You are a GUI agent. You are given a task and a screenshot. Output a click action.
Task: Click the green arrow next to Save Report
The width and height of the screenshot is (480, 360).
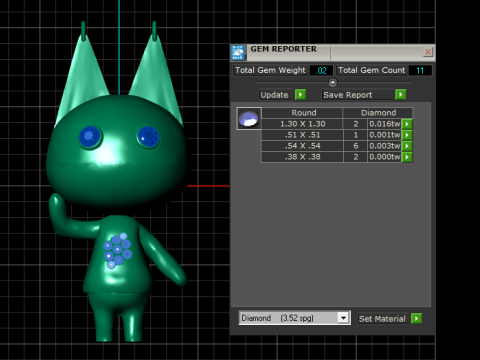(x=401, y=95)
